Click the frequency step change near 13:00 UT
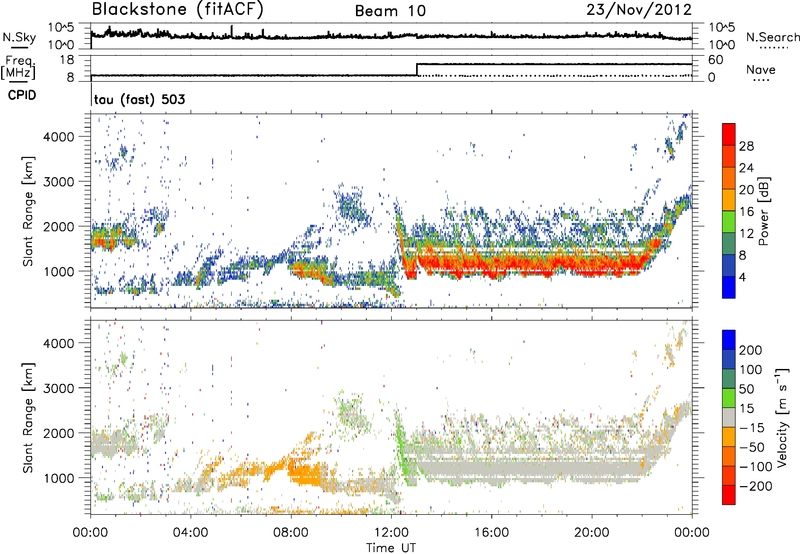This screenshot has width=800, height=554. 417,69
